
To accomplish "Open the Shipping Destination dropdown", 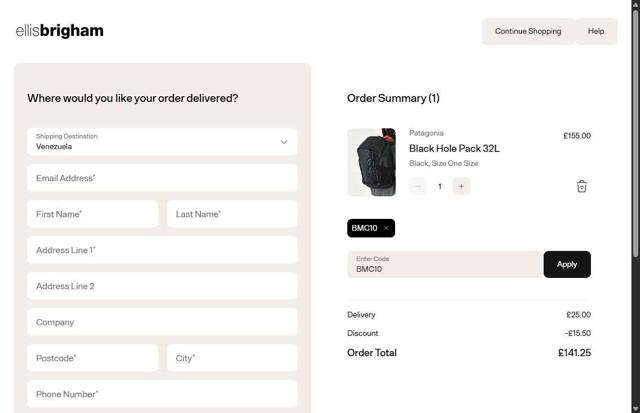I will click(162, 142).
